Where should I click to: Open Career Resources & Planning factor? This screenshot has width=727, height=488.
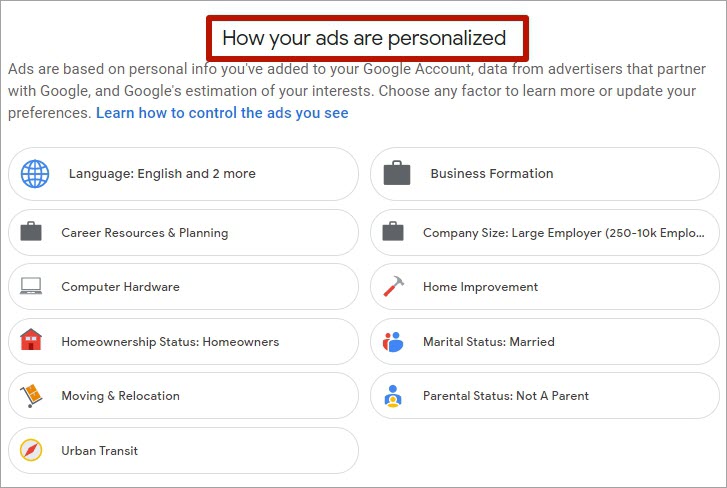(183, 232)
